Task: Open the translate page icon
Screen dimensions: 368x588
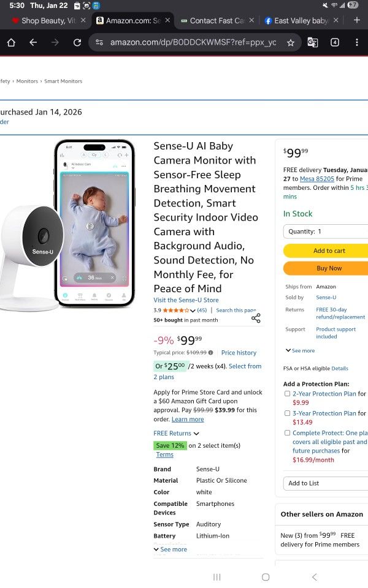Action: point(313,42)
